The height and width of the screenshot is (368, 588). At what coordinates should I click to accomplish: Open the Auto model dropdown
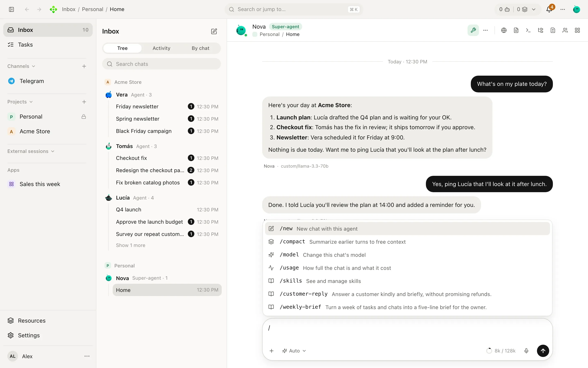coord(294,351)
